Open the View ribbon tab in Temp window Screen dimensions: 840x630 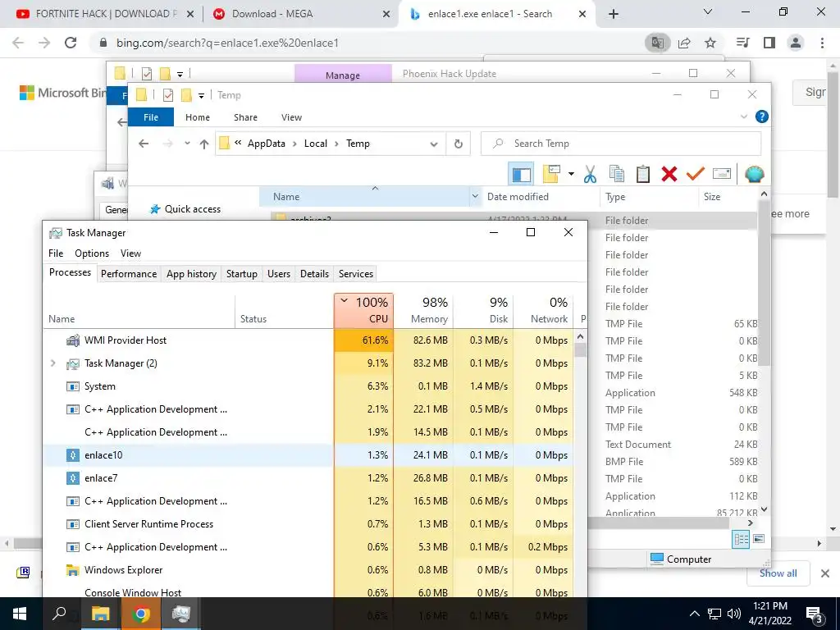291,117
